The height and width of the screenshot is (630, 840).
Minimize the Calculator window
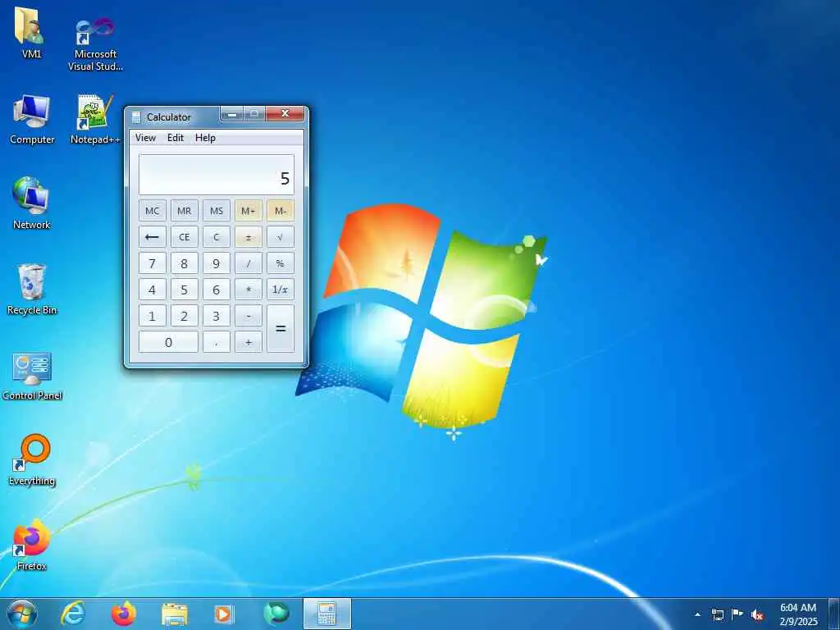(232, 114)
